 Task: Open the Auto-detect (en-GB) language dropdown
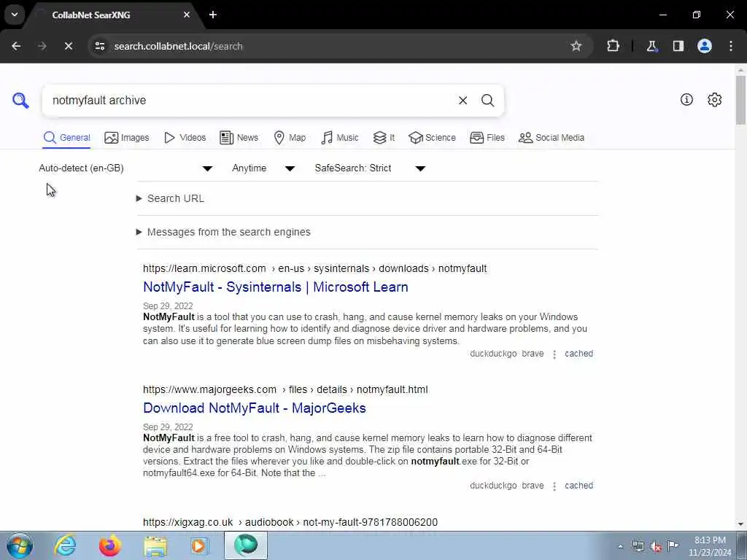click(x=125, y=168)
